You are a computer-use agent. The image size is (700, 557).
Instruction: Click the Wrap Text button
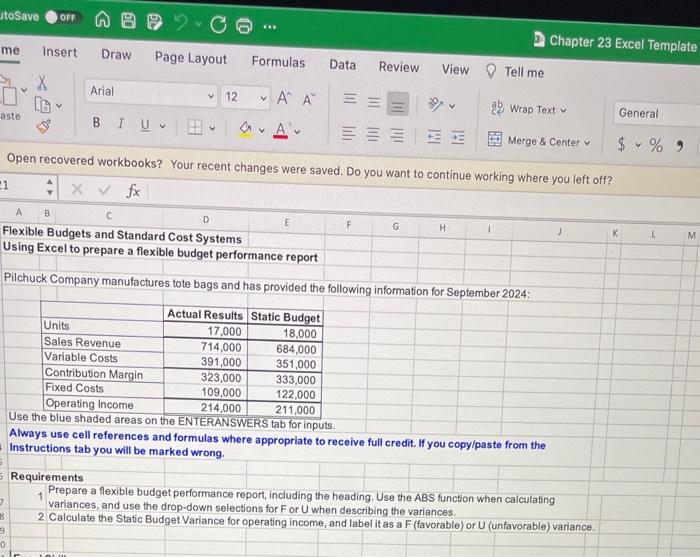coord(523,109)
